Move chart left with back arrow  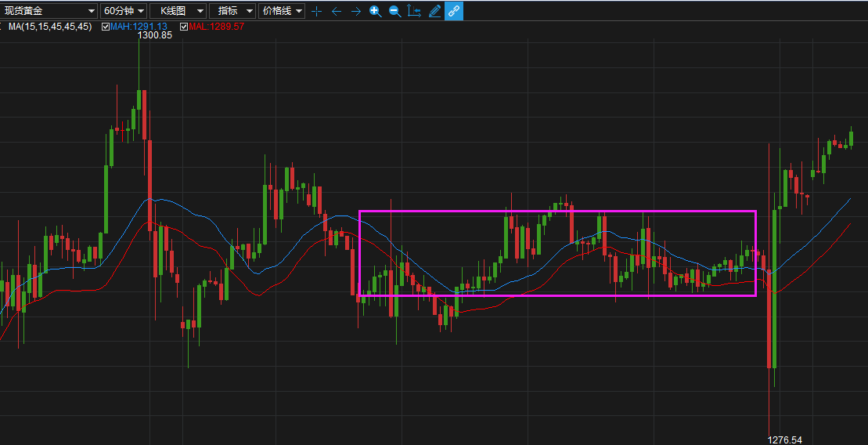click(x=336, y=11)
